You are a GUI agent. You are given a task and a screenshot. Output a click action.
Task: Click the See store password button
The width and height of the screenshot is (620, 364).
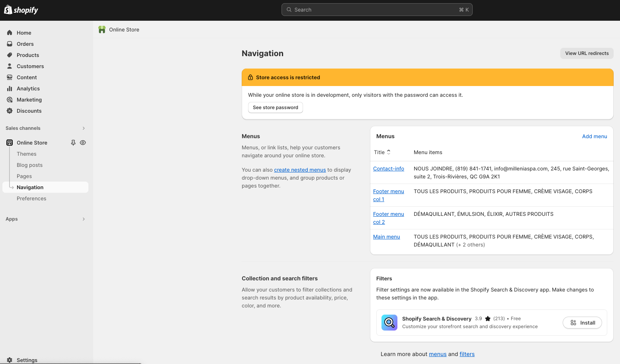click(x=275, y=108)
